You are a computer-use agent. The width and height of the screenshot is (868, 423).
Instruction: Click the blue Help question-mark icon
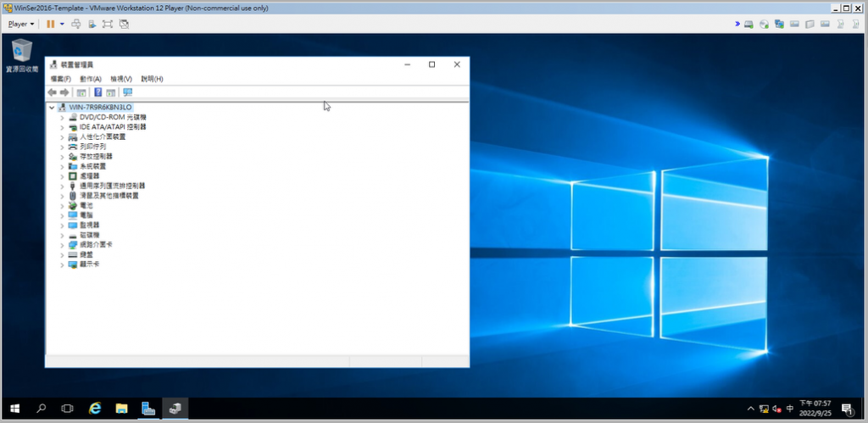pos(98,92)
